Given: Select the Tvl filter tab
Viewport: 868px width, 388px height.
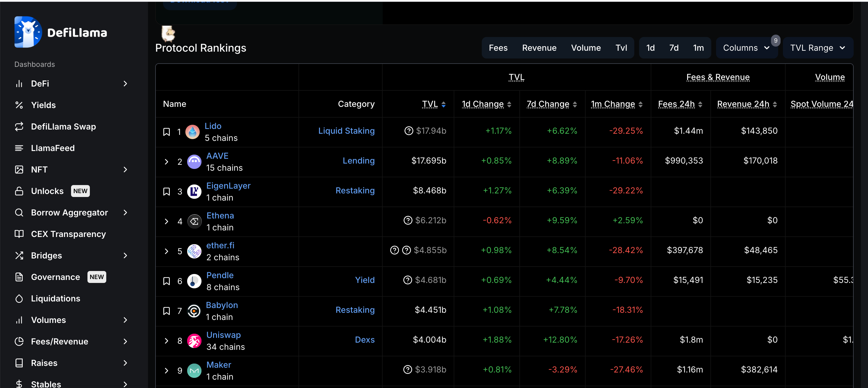Looking at the screenshot, I should (621, 48).
